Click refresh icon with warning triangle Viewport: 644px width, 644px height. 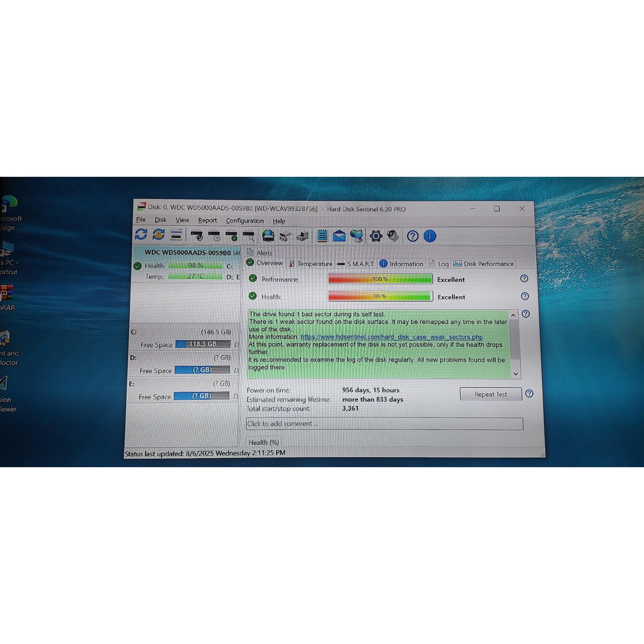pos(159,235)
